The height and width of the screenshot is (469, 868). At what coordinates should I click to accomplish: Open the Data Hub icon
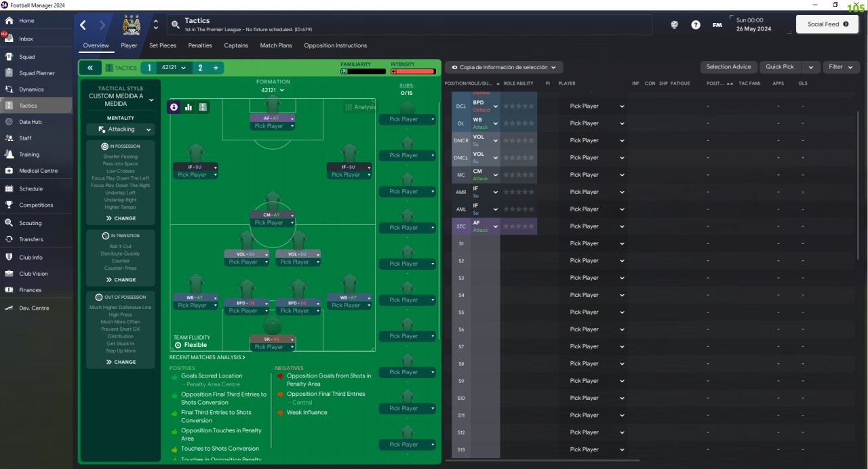(9, 122)
